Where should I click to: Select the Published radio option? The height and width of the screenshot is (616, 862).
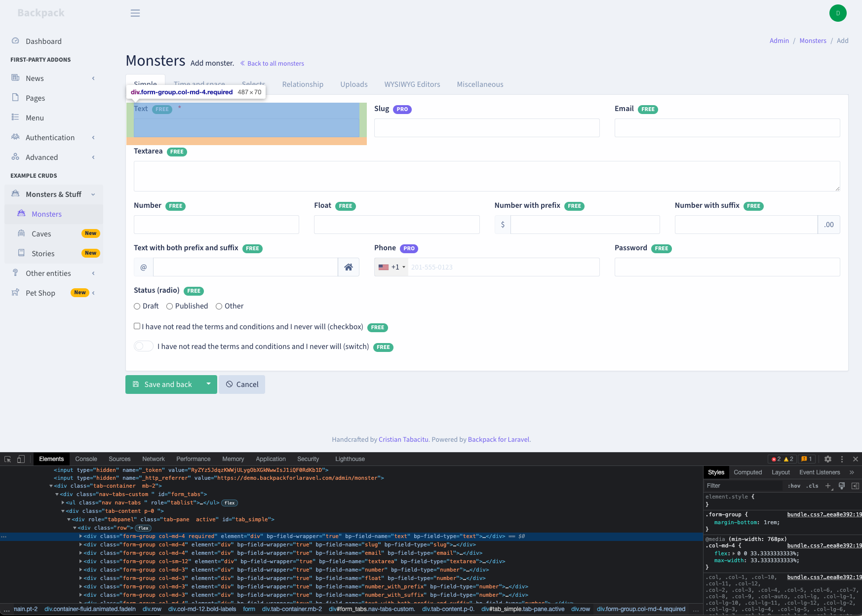[x=170, y=306]
